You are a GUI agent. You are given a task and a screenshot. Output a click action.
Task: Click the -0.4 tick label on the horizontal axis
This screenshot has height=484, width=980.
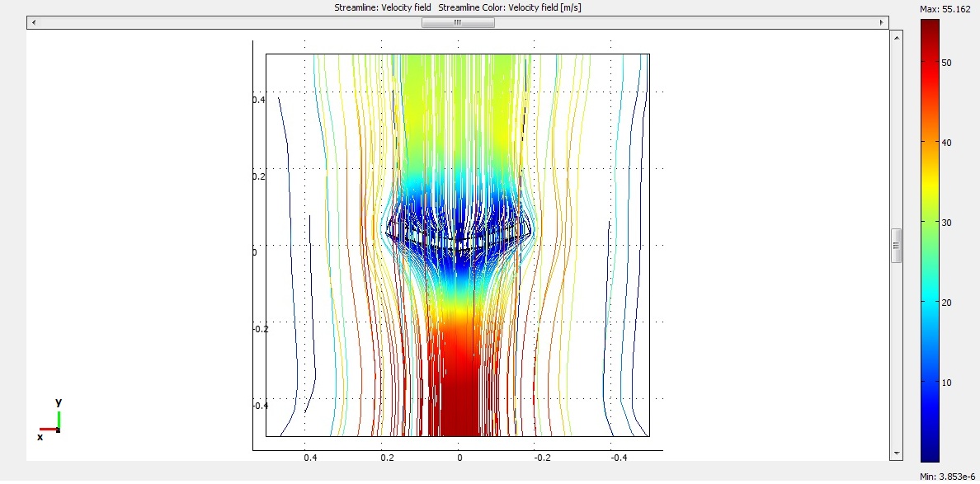coord(618,458)
